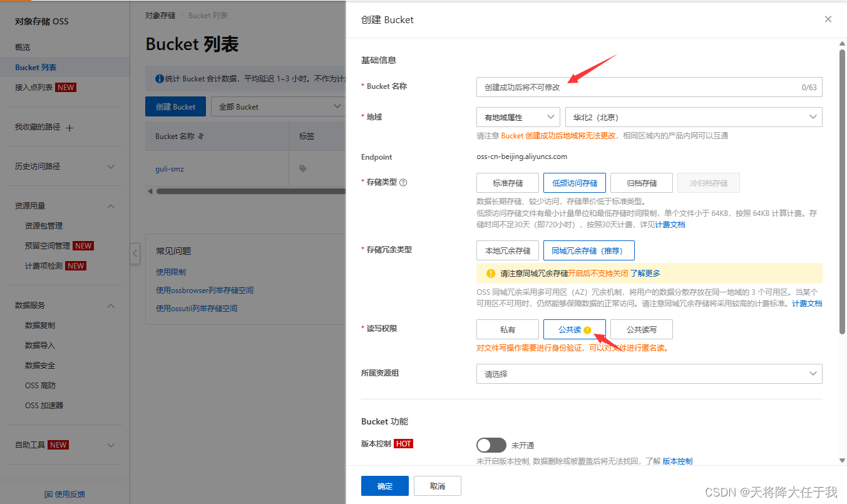Viewport: 847px width, 504px height.
Task: Click the feedback icon beside 使用反馈
Action: [49, 494]
